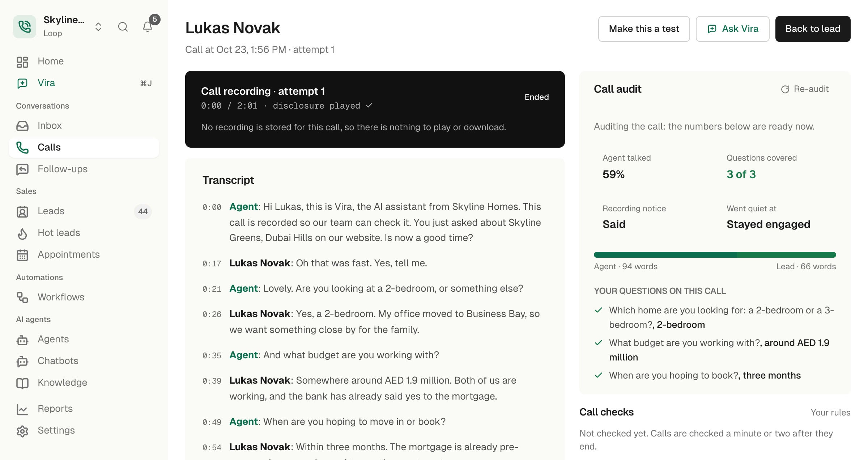Click the Said recording notice value

pos(614,224)
